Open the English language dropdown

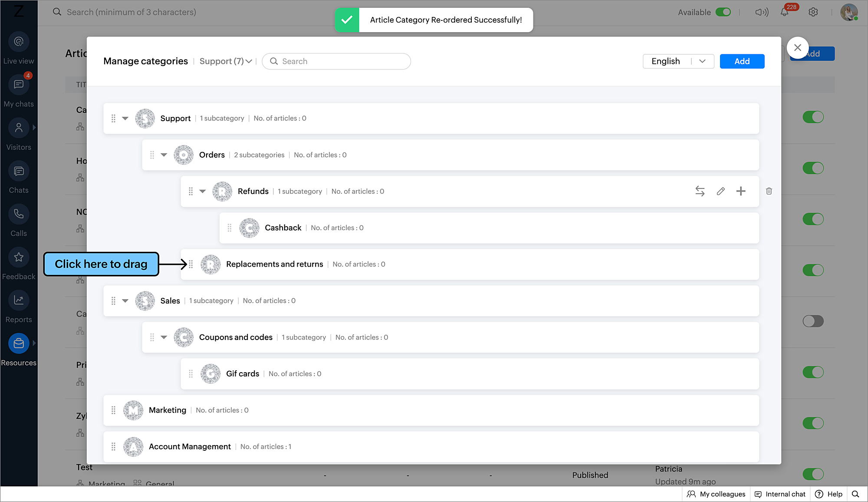[678, 61]
